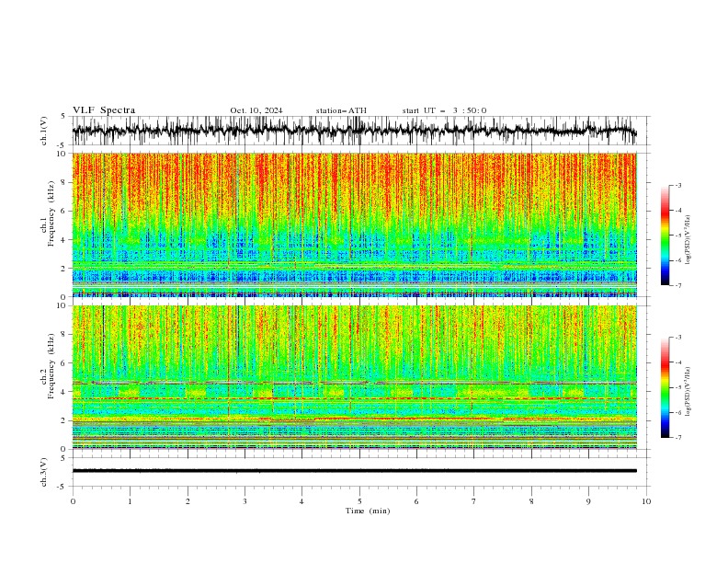Click the "0" tick on the time axis
The height and width of the screenshot is (563, 728).
[73, 501]
